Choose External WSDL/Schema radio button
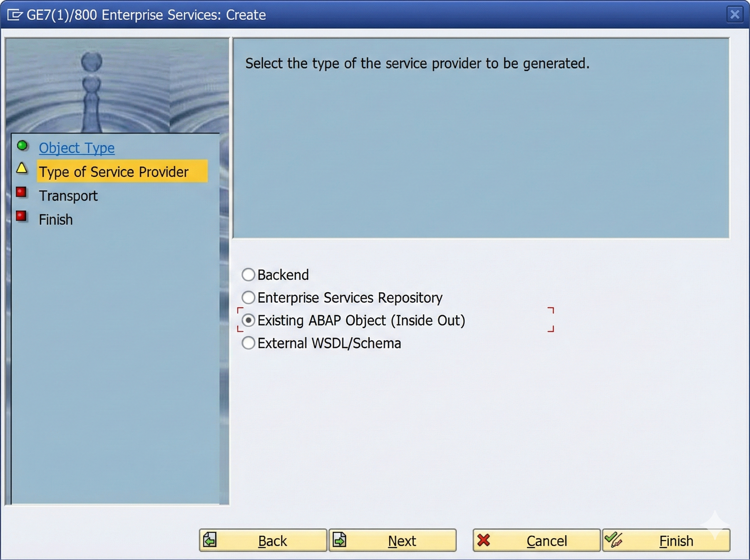Screen dimensions: 750x560 pos(248,343)
